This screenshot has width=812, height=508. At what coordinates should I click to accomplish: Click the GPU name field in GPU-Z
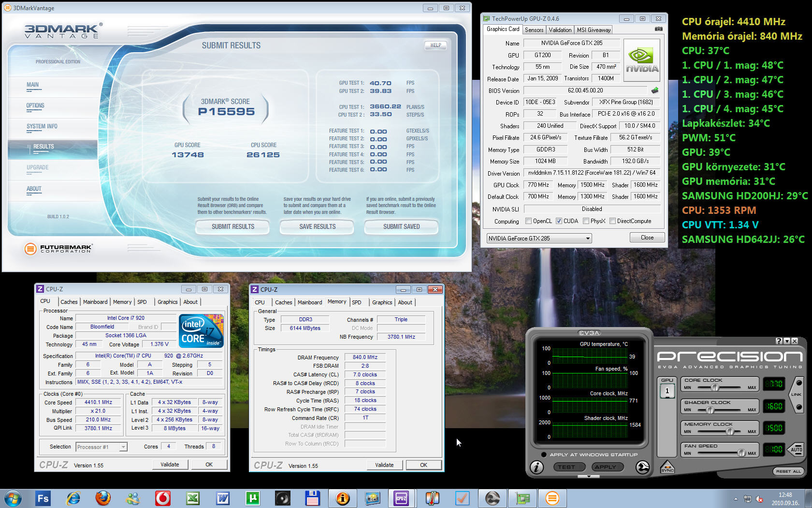[x=572, y=43]
